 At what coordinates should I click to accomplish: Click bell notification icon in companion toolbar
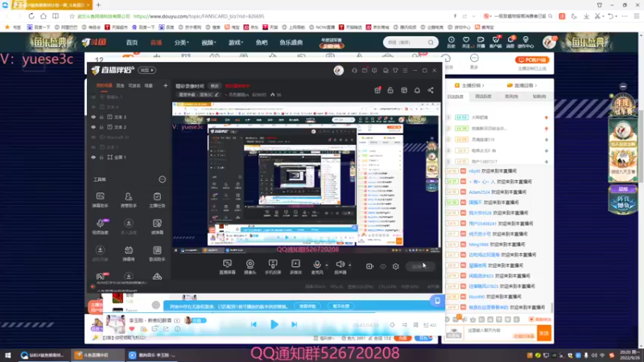[x=417, y=90]
